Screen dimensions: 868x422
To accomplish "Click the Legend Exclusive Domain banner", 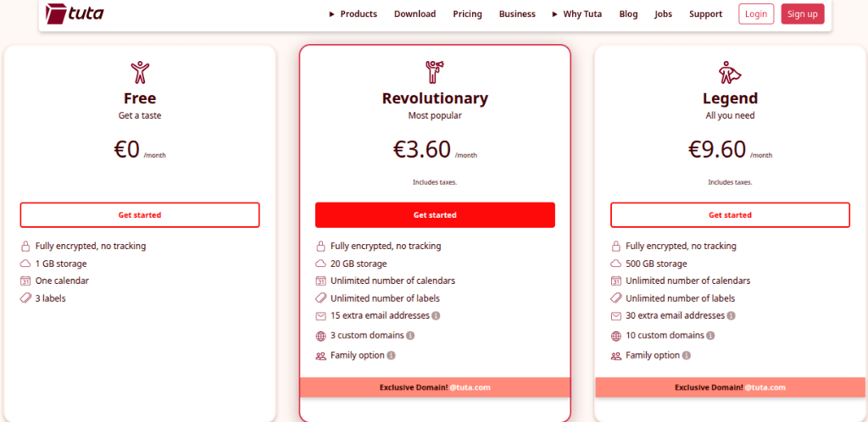I will (x=730, y=387).
